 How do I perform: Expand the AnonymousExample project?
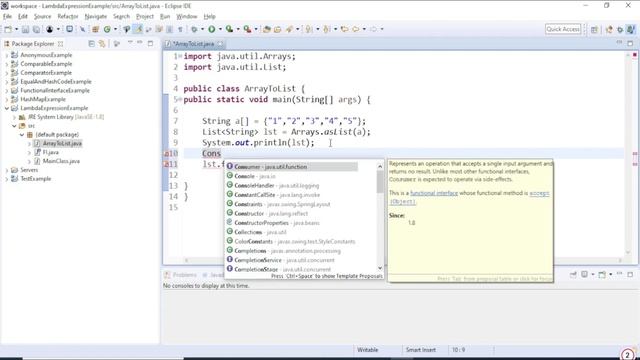click(x=7, y=55)
